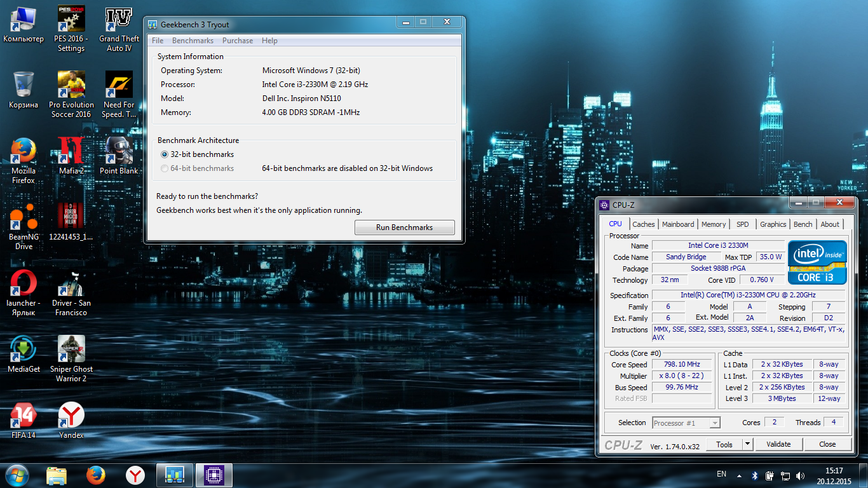Screen dimensions: 868x488
Task: Click the Level 3 cache 3 MBytes value
Action: pyautogui.click(x=782, y=398)
